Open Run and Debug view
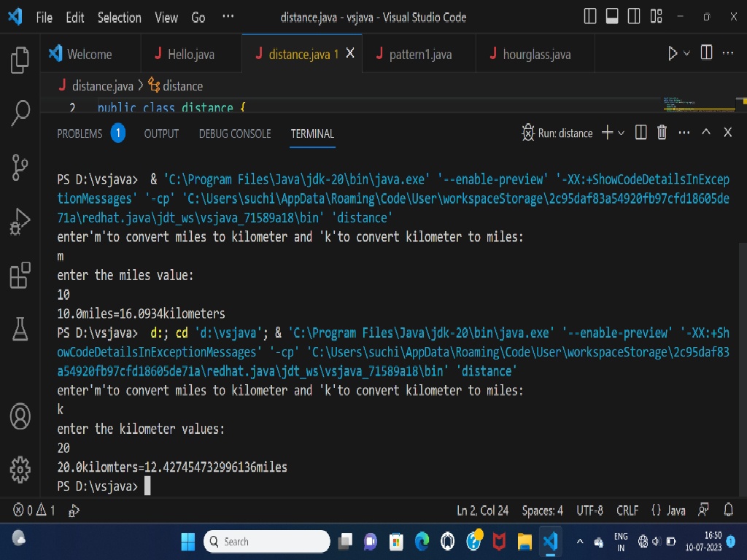747x560 pixels. 20,221
